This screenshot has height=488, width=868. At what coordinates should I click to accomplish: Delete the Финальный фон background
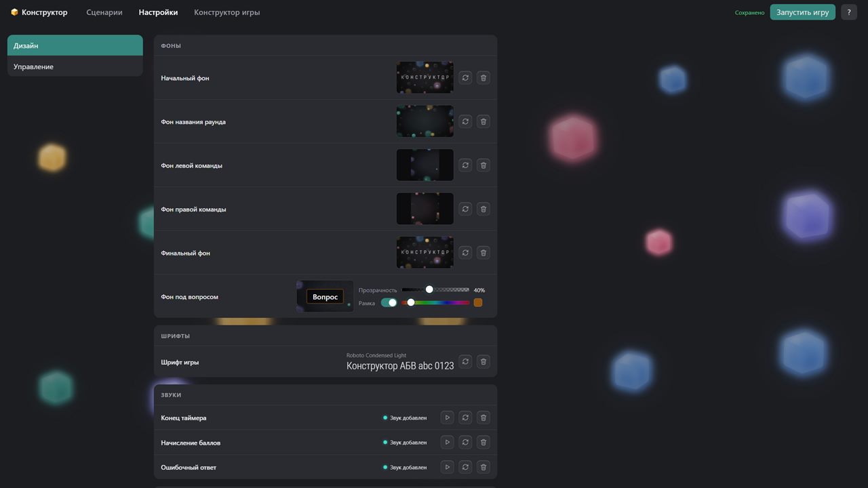pos(483,252)
